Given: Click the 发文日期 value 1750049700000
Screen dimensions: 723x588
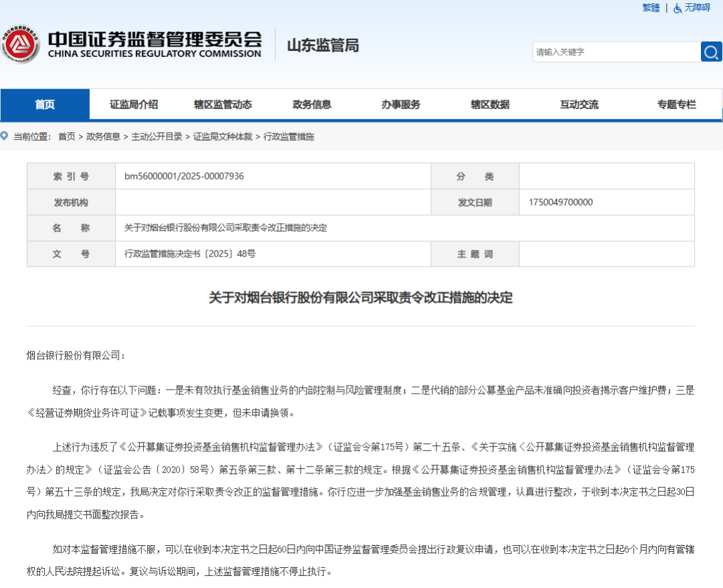Looking at the screenshot, I should tap(561, 202).
